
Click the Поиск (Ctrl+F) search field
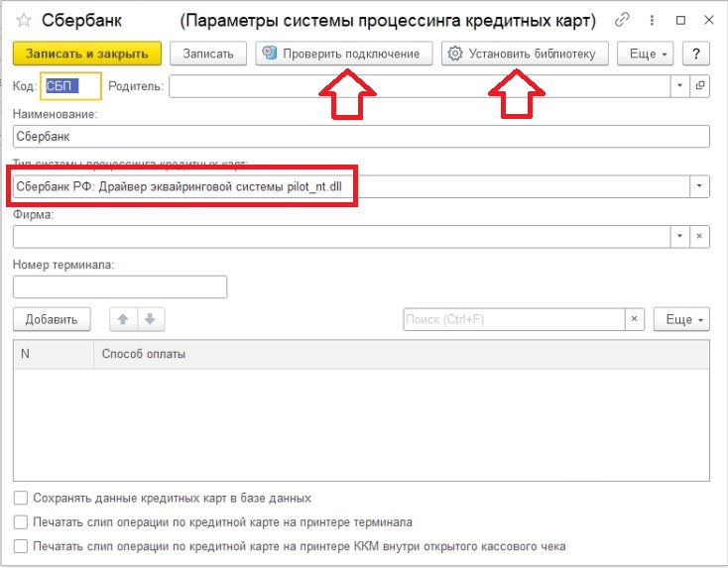[x=515, y=319]
